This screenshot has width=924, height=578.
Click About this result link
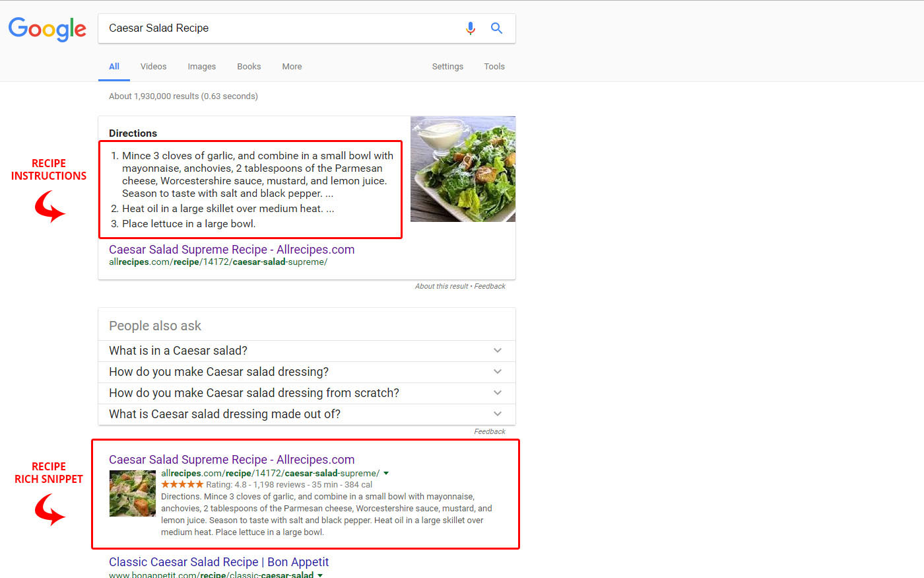coord(442,286)
